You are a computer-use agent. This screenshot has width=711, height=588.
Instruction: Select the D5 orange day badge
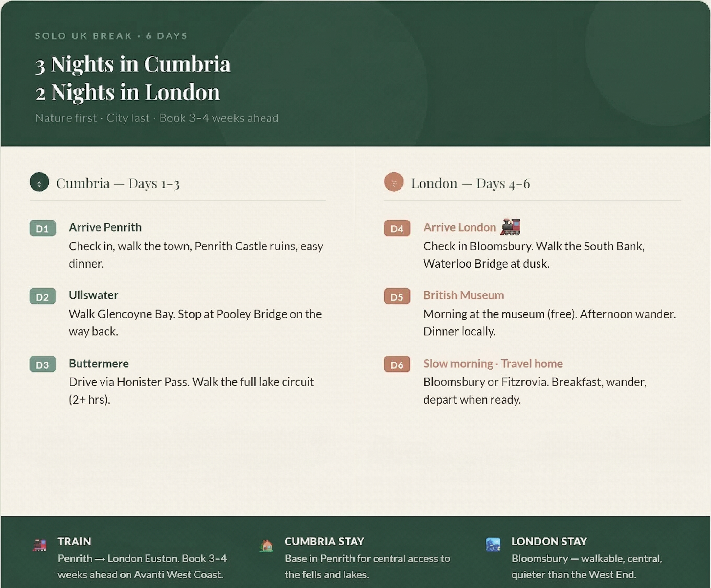click(397, 296)
